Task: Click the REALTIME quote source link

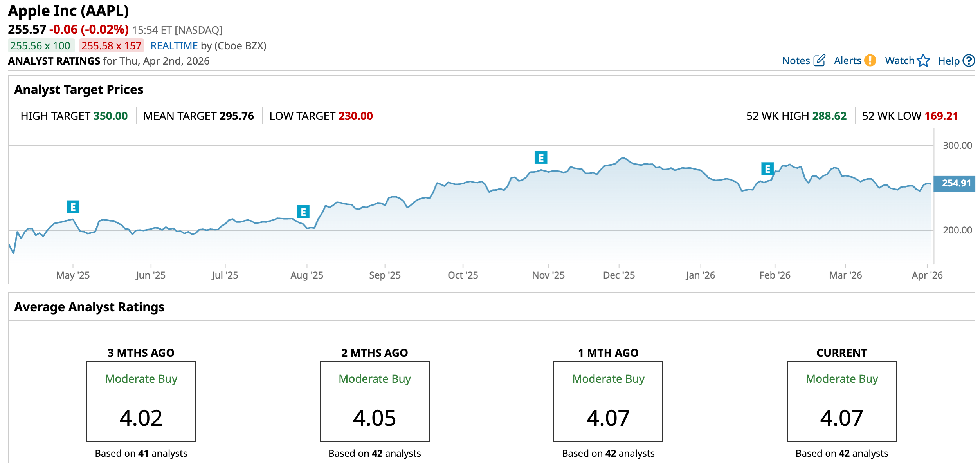Action: click(x=174, y=46)
